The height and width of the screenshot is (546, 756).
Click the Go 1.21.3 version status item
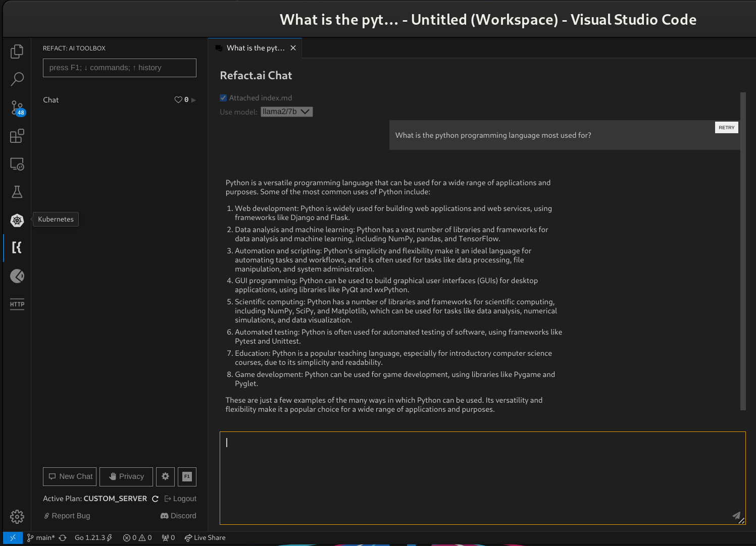[93, 538]
